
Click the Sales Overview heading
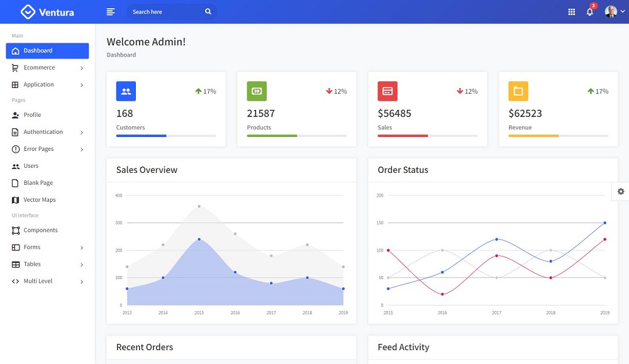(147, 170)
